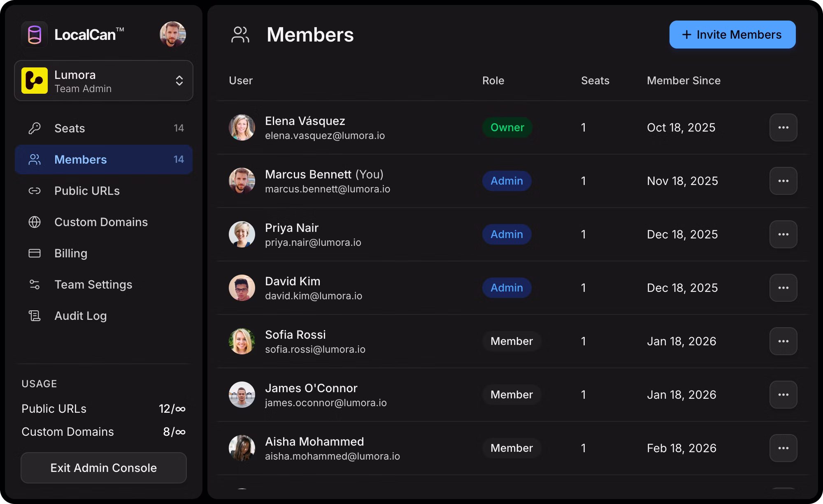Open Team Settings
Viewport: 823px width, 504px height.
coord(104,284)
